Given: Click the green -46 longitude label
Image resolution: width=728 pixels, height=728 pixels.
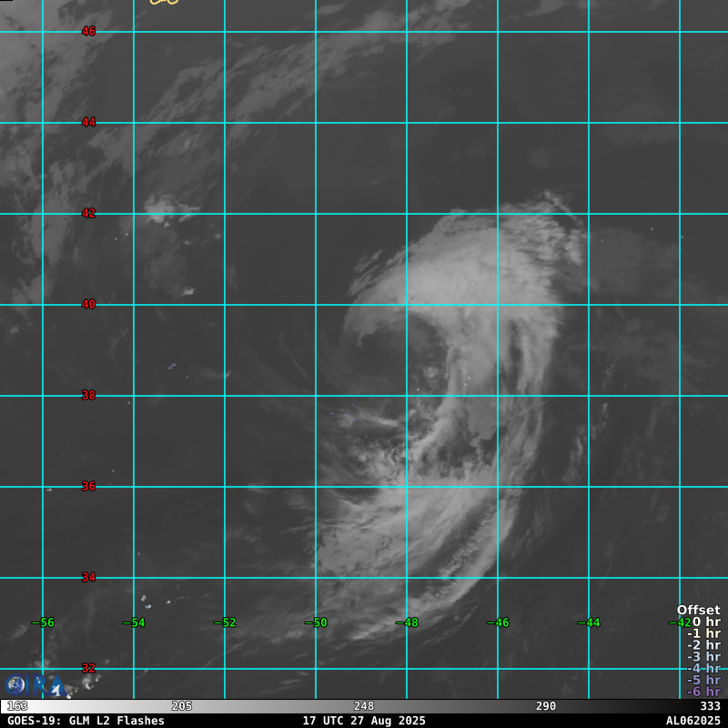Looking at the screenshot, I should [497, 623].
